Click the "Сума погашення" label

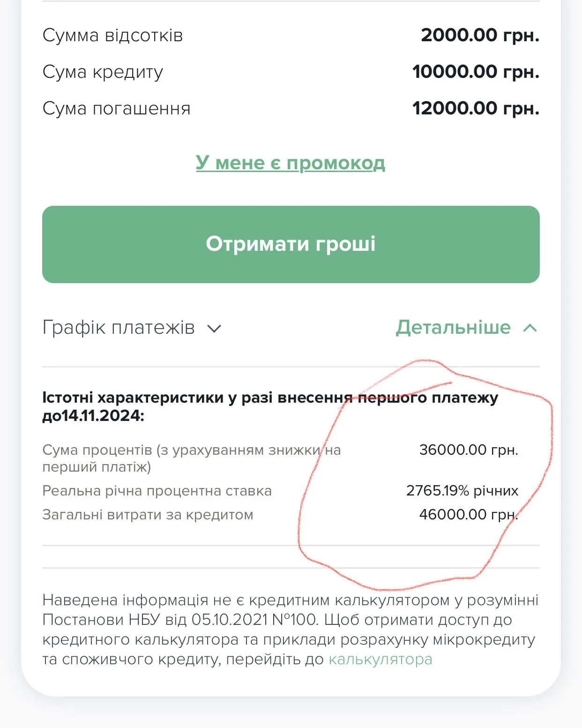(116, 109)
